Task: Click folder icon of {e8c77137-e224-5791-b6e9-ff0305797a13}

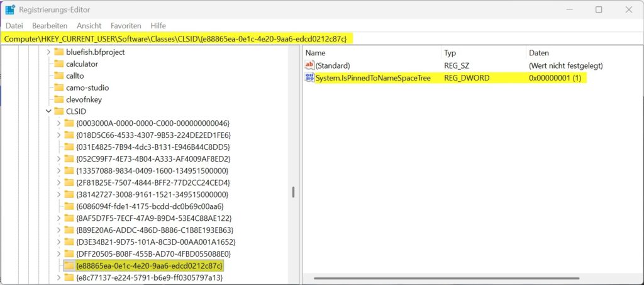Action: click(69, 278)
